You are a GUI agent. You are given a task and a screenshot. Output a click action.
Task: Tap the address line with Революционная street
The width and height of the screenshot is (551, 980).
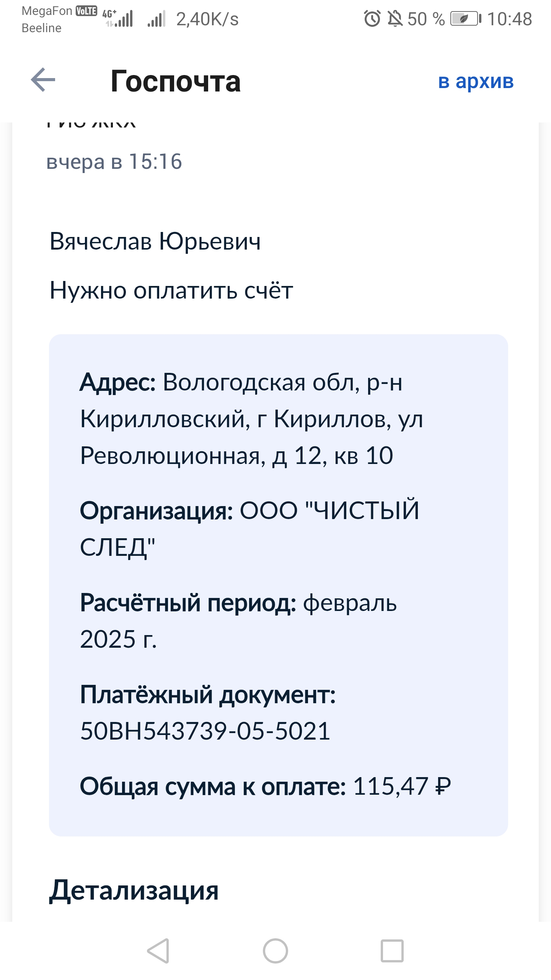coord(236,456)
